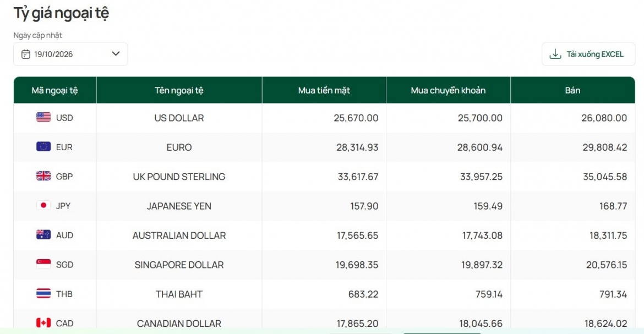Screen dimensions: 644x334
Task: Click the UK POUND STERLING name
Action: pos(179,177)
